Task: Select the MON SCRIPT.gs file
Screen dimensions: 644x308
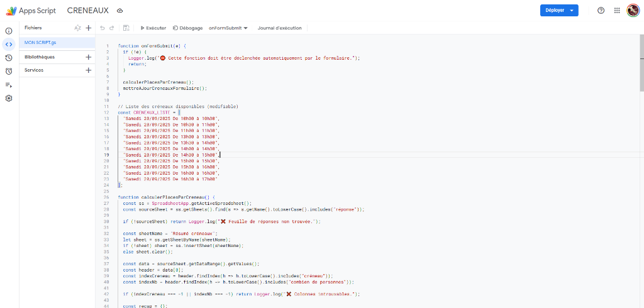Action: (x=57, y=43)
